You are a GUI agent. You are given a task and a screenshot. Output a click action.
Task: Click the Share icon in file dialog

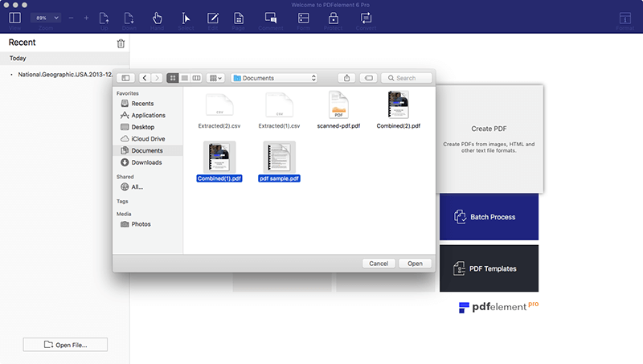(347, 78)
